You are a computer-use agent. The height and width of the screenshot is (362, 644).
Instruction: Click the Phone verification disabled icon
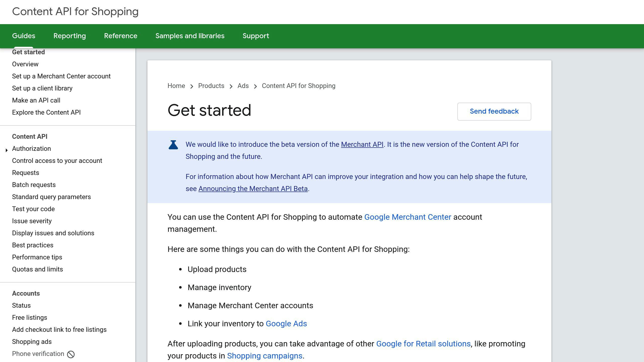(x=70, y=354)
